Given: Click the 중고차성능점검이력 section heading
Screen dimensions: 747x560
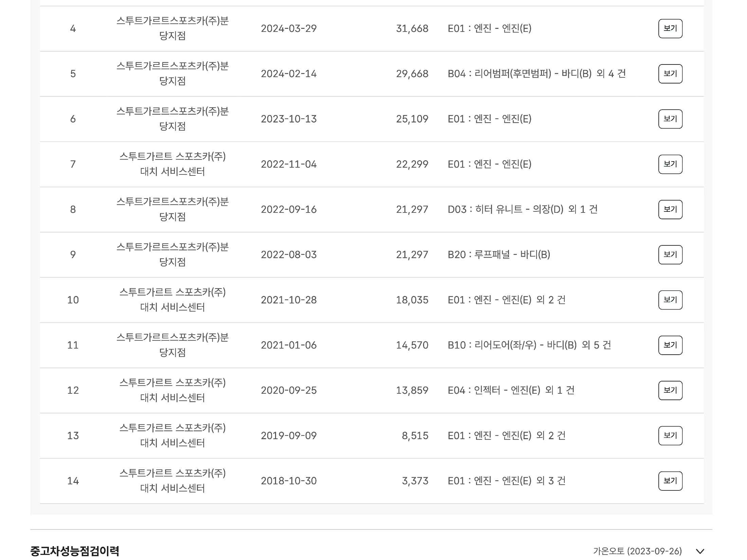Looking at the screenshot, I should (x=75, y=550).
